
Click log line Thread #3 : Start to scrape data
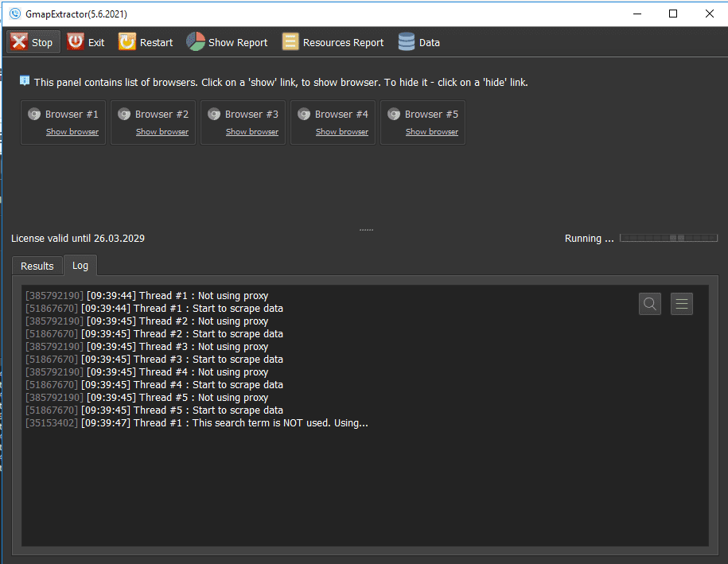point(154,360)
